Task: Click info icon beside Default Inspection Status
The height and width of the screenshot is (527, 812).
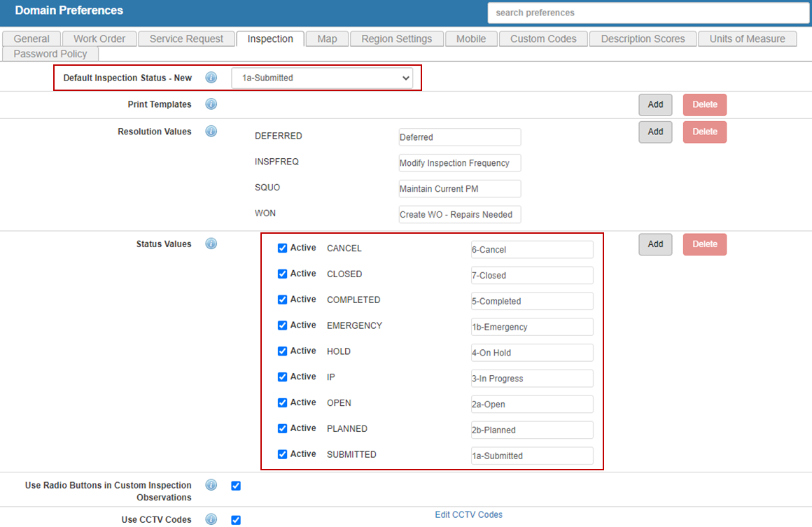Action: point(211,78)
